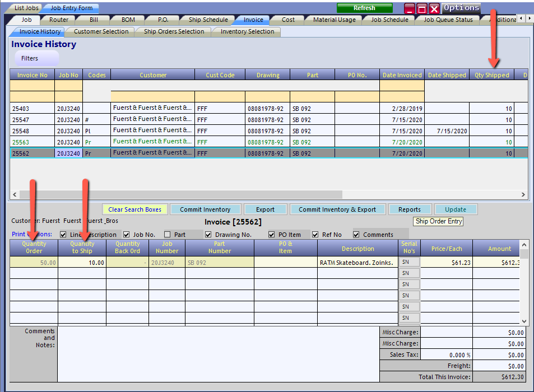Click Customer search box
This screenshot has width=534, height=392.
152,97
